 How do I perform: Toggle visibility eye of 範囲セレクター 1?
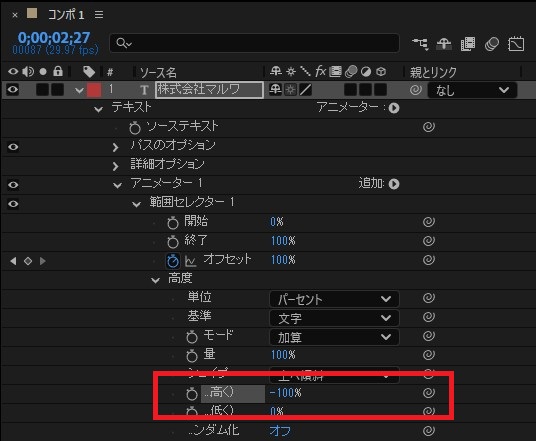click(13, 204)
